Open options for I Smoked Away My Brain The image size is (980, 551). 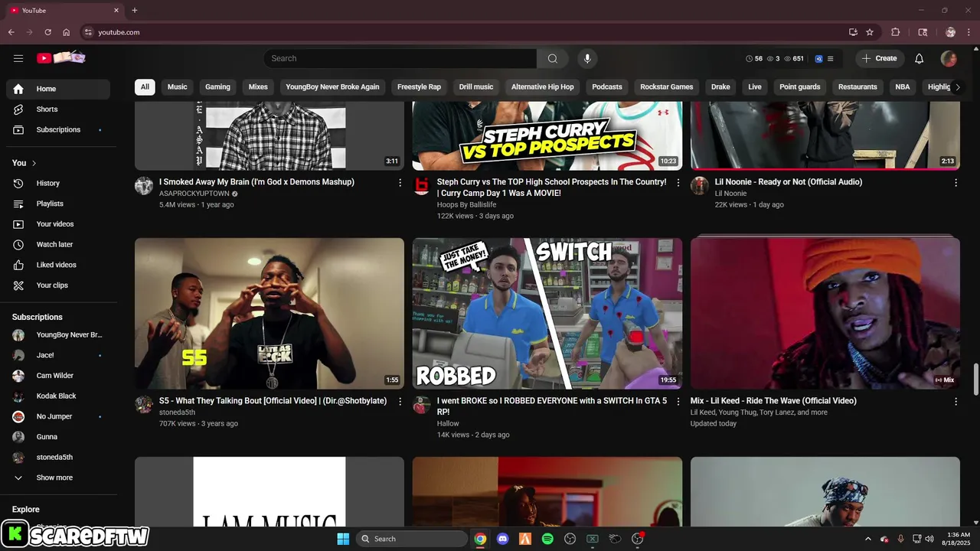[400, 183]
